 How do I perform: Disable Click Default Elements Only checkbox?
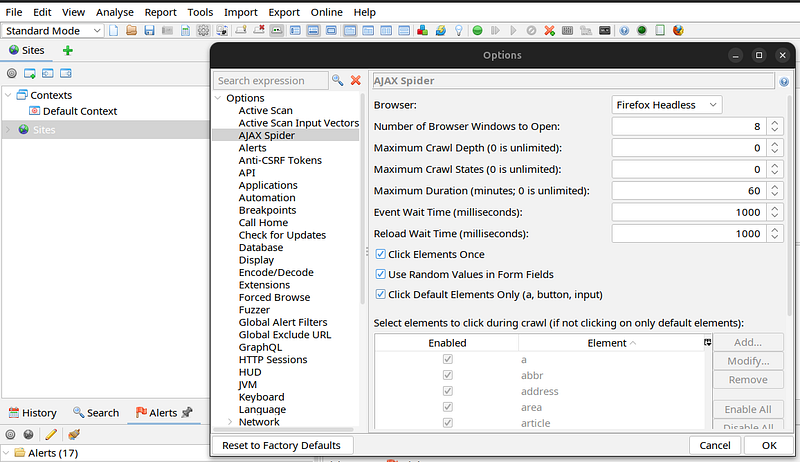coord(381,294)
